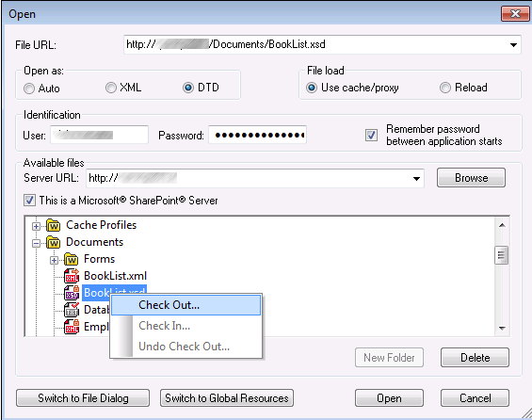
Task: Expand the Forms tree node
Action: coord(54,260)
